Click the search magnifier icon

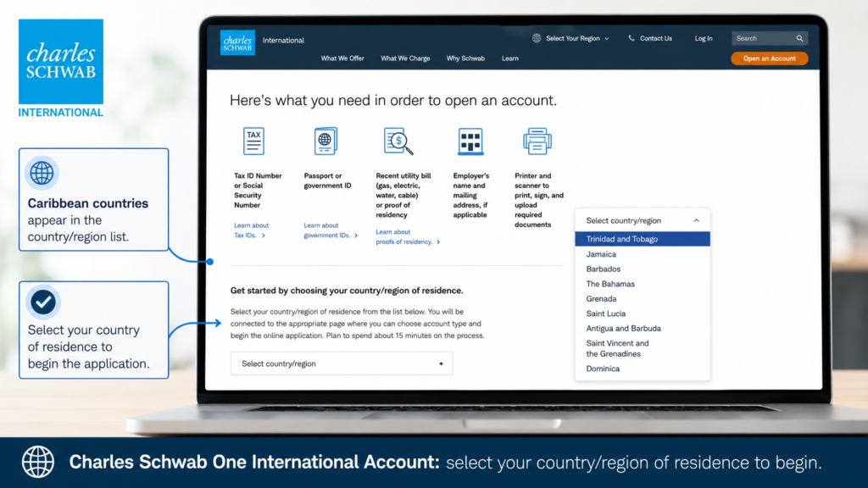(x=799, y=38)
